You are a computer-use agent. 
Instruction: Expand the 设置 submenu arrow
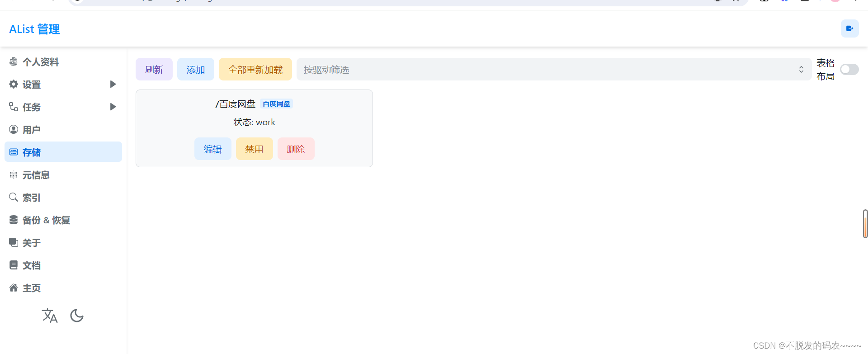113,85
